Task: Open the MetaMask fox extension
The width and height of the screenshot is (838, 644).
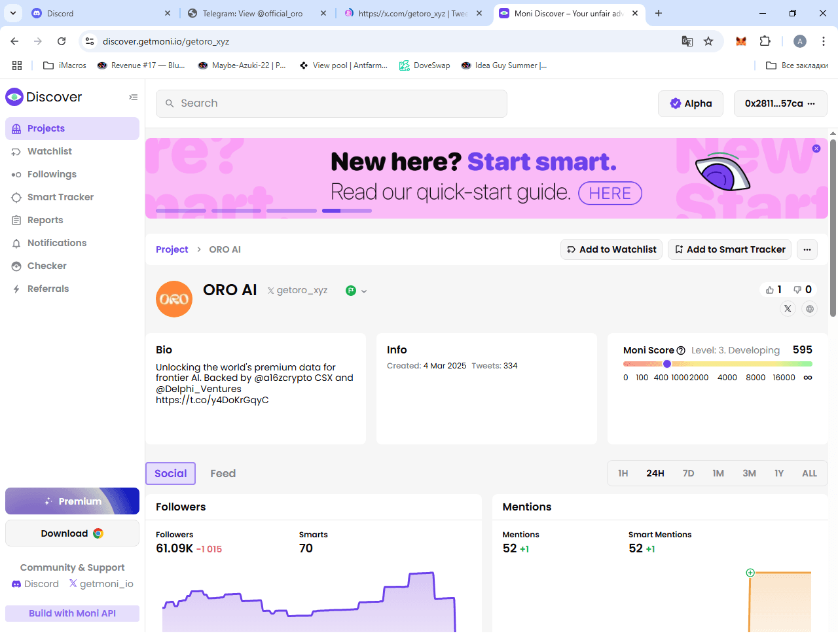Action: click(x=741, y=41)
